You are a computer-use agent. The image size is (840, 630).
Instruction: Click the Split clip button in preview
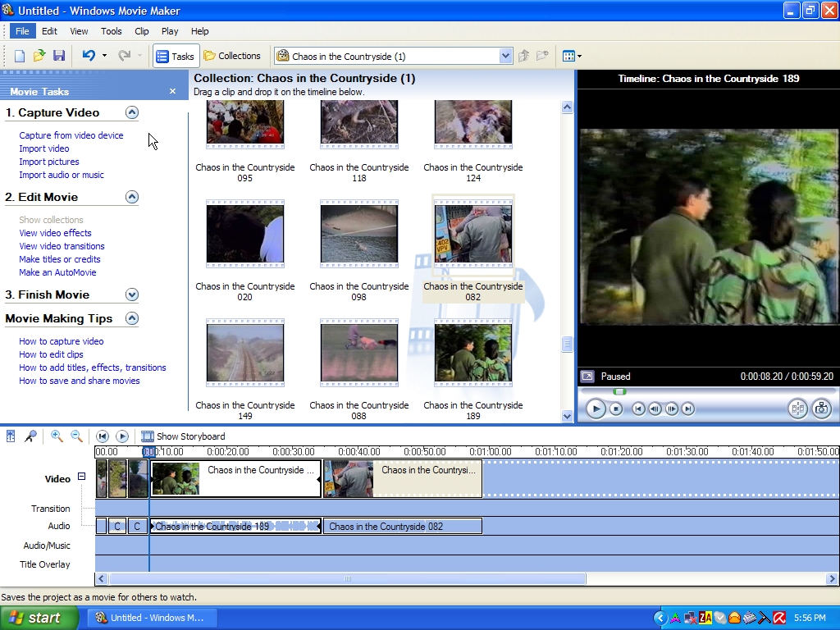(x=797, y=409)
